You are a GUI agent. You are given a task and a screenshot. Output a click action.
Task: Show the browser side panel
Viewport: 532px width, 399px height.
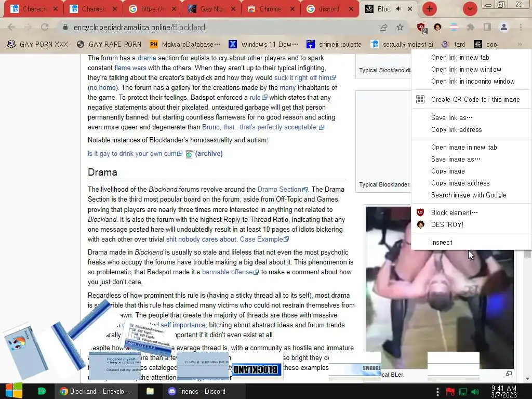[x=487, y=27]
